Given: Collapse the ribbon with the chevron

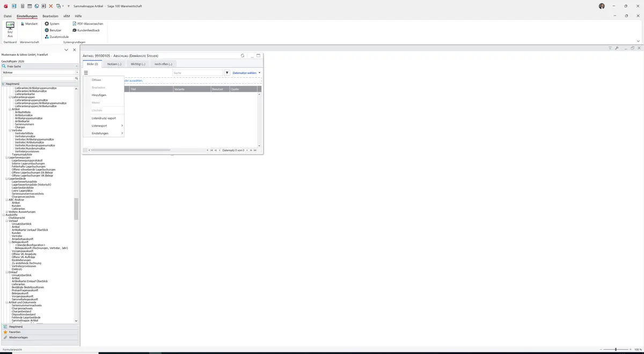Looking at the screenshot, I should click(x=638, y=41).
